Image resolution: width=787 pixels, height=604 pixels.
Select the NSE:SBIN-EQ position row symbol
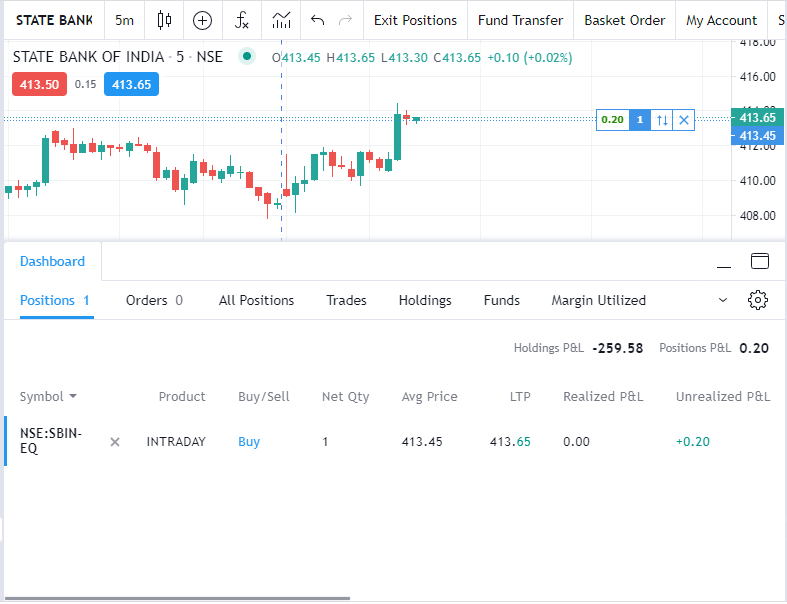(x=51, y=440)
